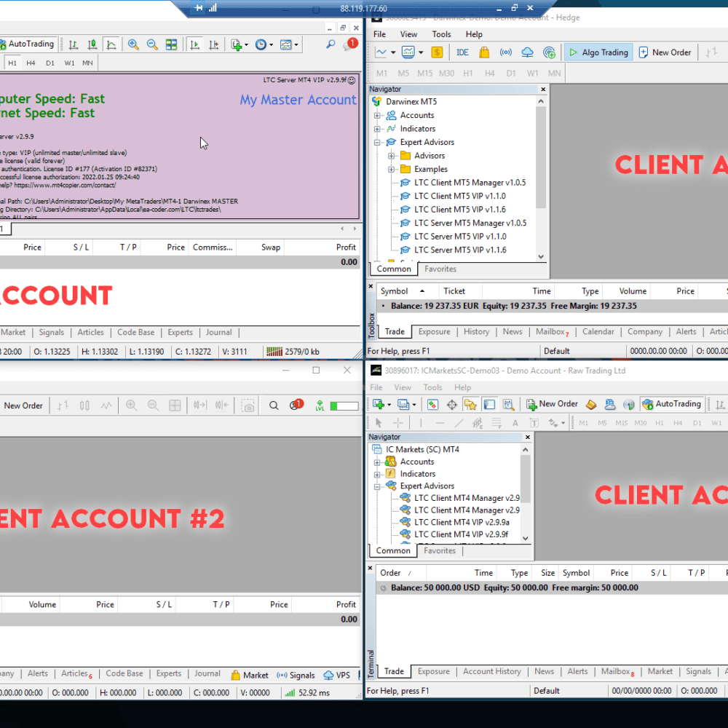Screen dimensions: 728x728
Task: Click search magnifier in client account #2 toolbar
Action: click(274, 405)
